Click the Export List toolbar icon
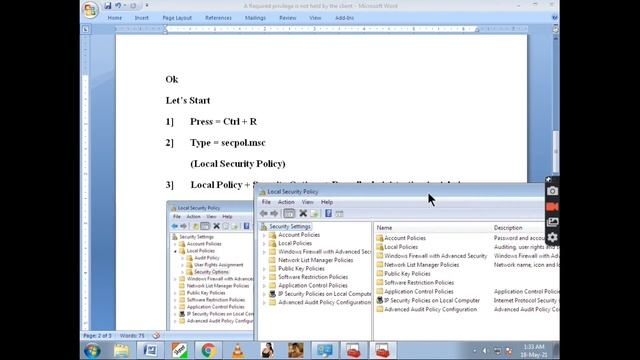 314,213
